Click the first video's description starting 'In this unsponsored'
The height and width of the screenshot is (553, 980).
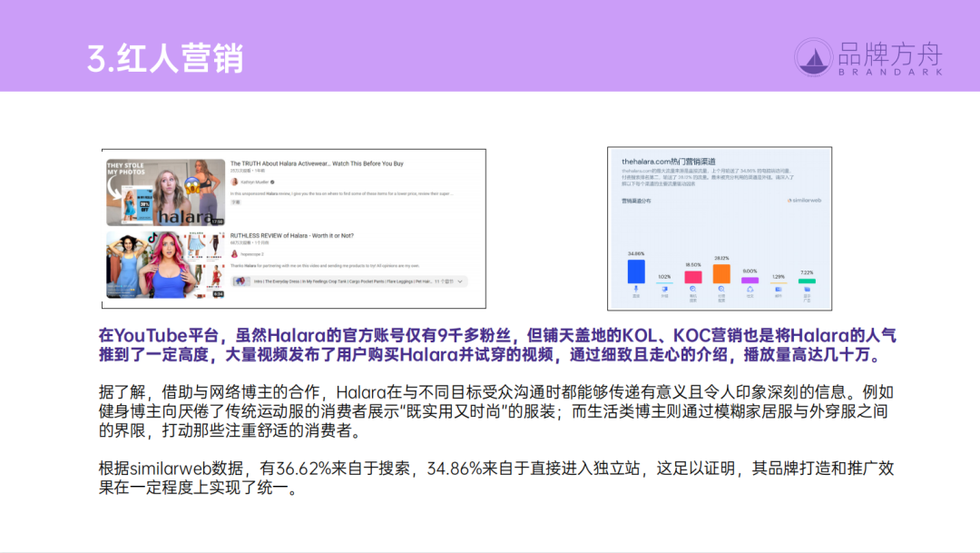click(341, 194)
